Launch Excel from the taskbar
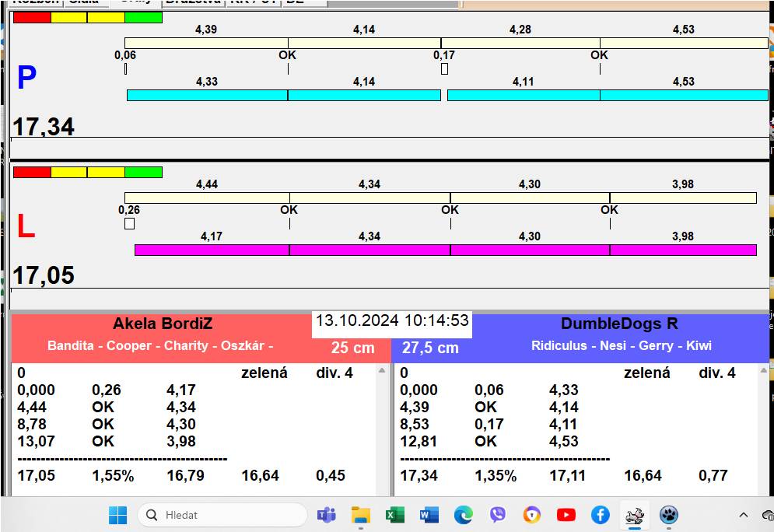The width and height of the screenshot is (774, 532). click(x=394, y=515)
